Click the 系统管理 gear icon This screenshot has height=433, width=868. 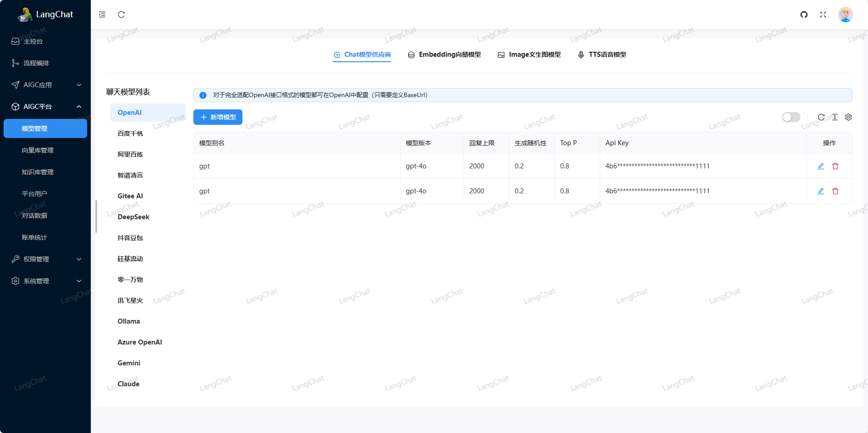click(x=15, y=281)
